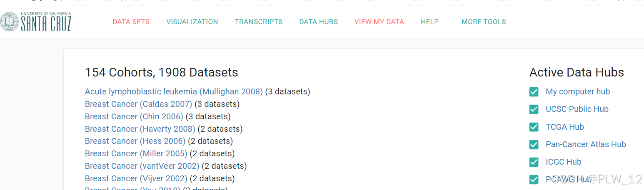The height and width of the screenshot is (190, 644).
Task: Open Breast Cancer (Haverty 2008) cohort
Action: (x=140, y=129)
